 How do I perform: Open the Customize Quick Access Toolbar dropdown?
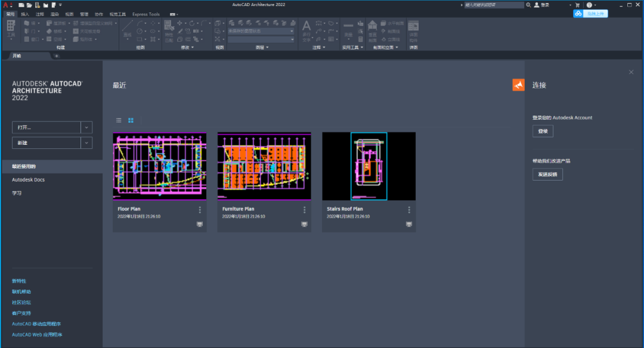click(60, 5)
